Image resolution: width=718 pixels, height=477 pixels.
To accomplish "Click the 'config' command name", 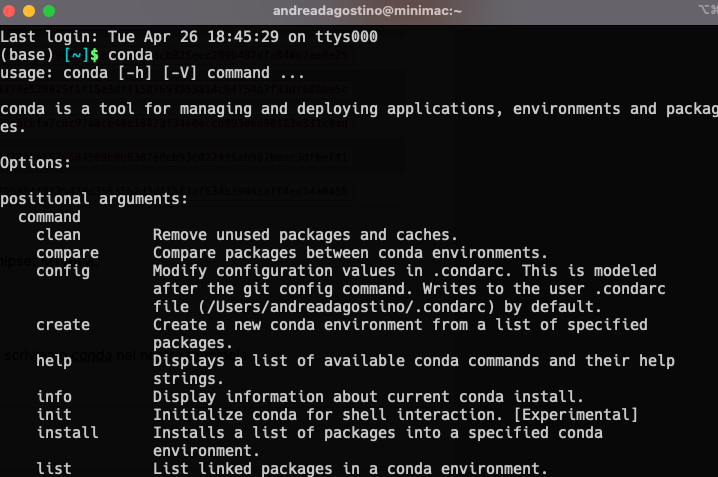I will 63,271.
